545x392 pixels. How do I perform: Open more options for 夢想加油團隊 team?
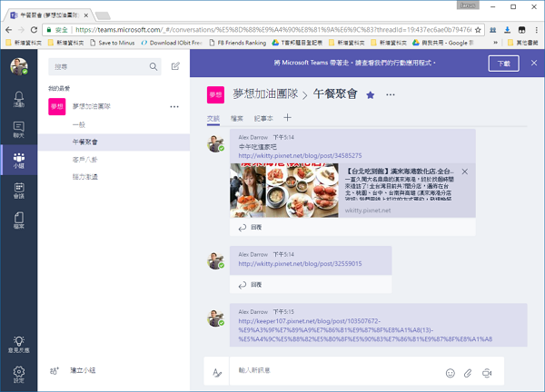174,106
